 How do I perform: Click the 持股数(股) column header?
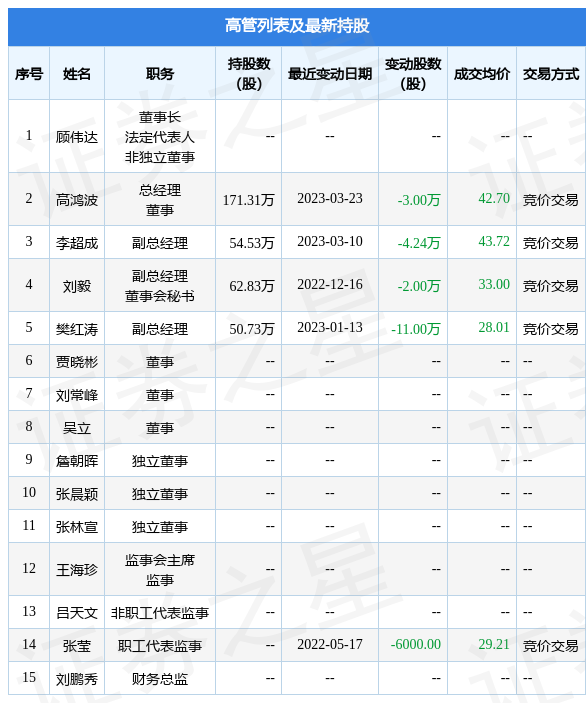[x=248, y=74]
